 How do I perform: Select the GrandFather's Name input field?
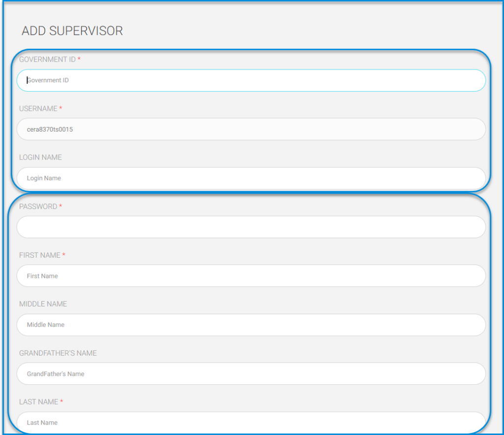[251, 374]
